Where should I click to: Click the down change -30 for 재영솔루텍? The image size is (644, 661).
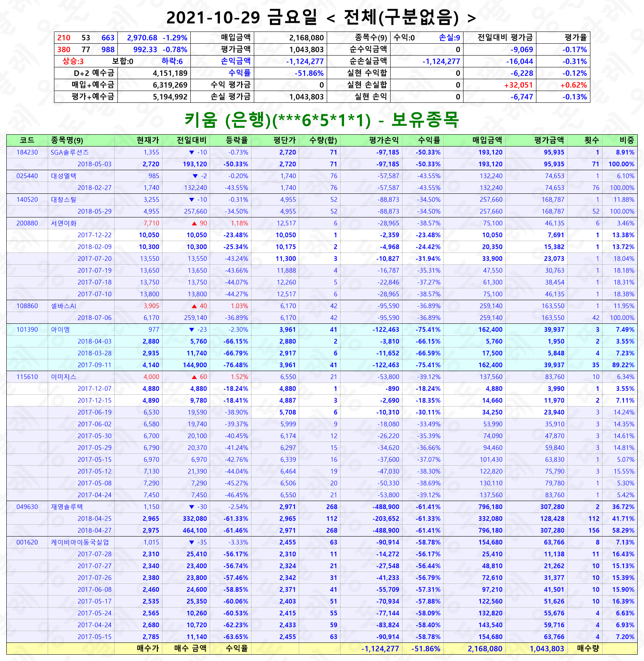(198, 507)
